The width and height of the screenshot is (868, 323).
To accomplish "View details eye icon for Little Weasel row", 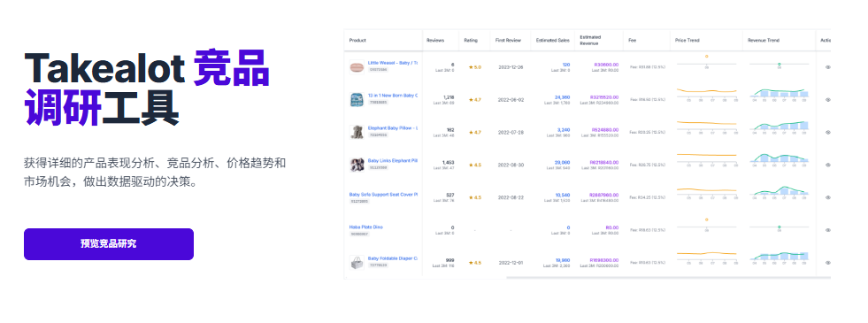I will click(828, 67).
